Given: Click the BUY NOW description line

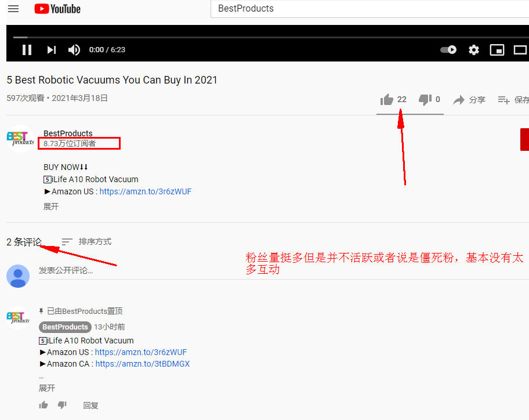Looking at the screenshot, I should click(66, 167).
